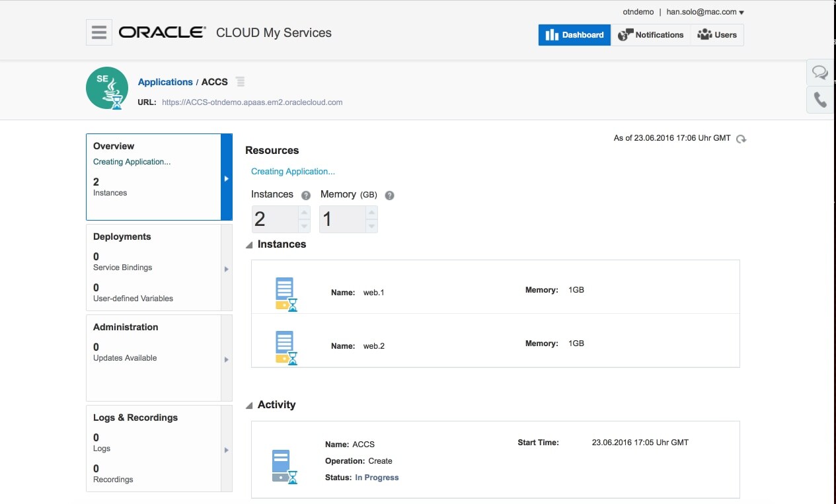The width and height of the screenshot is (836, 504).
Task: Open the hamburger navigation menu
Action: pyautogui.click(x=99, y=32)
